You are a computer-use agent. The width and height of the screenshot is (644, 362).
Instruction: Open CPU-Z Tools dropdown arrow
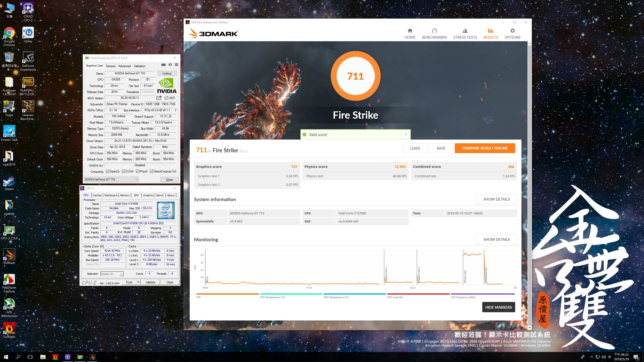(138, 282)
